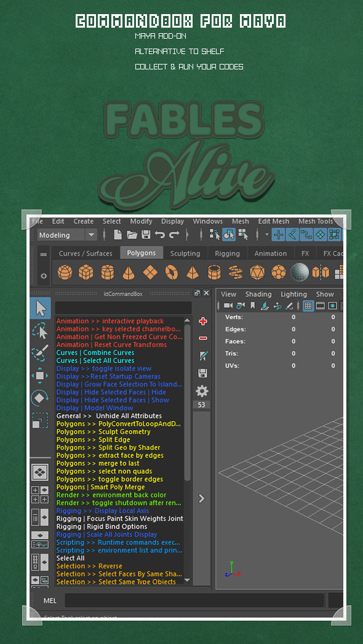Create a soccer ball polygon from the shelf
This screenshot has height=644, width=363.
click(278, 272)
